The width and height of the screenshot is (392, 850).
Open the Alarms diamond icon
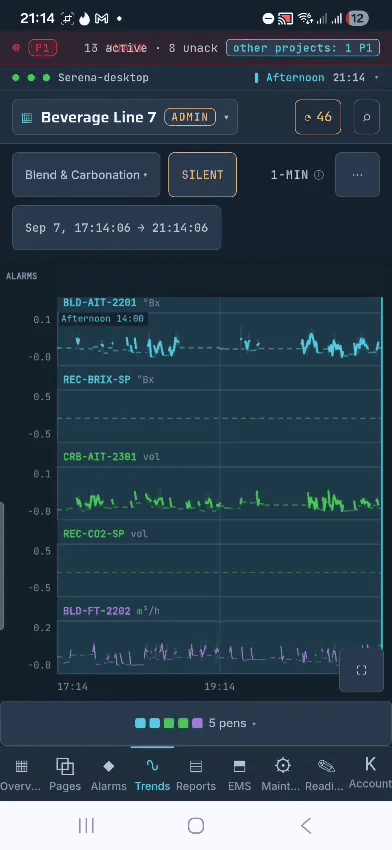click(x=108, y=766)
